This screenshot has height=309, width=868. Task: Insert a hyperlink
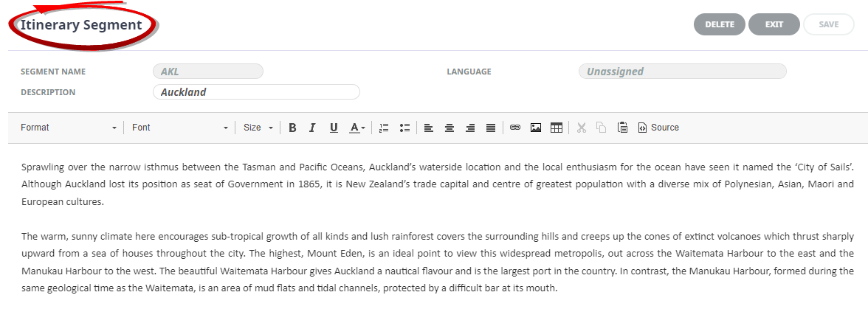pyautogui.click(x=515, y=128)
